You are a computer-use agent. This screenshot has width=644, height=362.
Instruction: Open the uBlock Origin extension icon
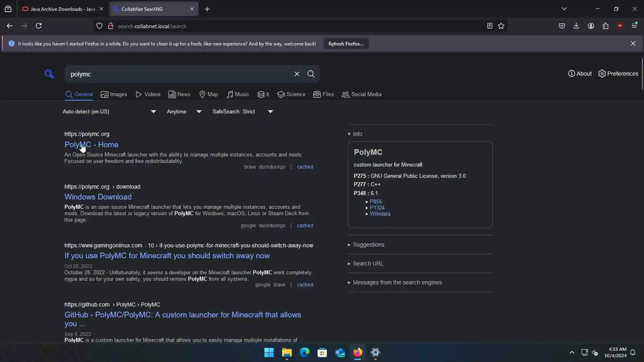tap(620, 26)
